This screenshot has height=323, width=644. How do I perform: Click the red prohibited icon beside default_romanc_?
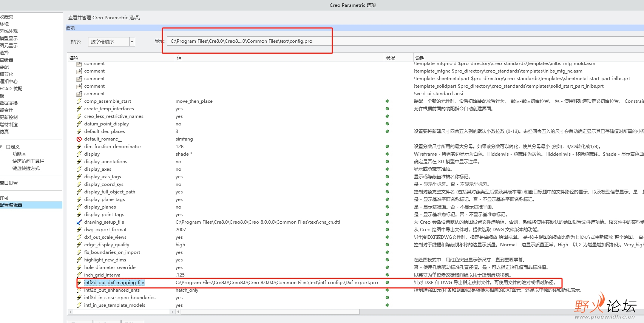point(79,139)
